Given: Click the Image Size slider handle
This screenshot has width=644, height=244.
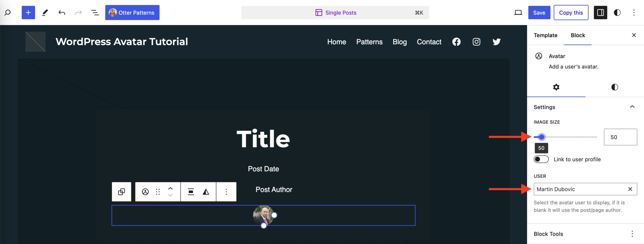Looking at the screenshot, I should coord(541,137).
